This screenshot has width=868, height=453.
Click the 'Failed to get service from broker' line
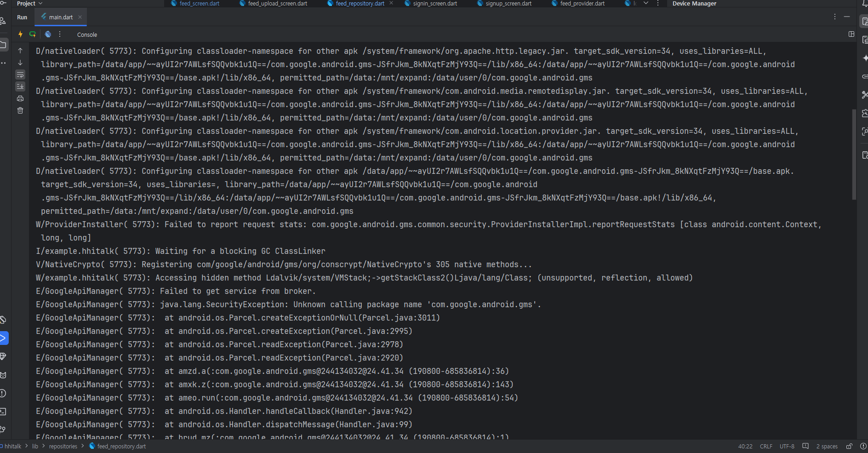click(176, 291)
